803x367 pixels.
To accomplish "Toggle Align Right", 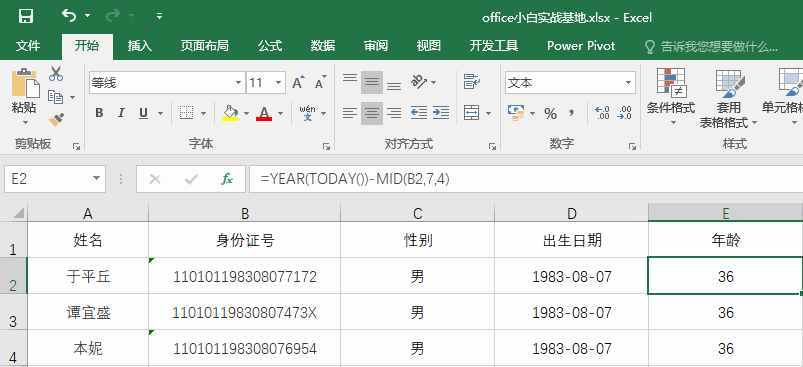I will coord(394,113).
